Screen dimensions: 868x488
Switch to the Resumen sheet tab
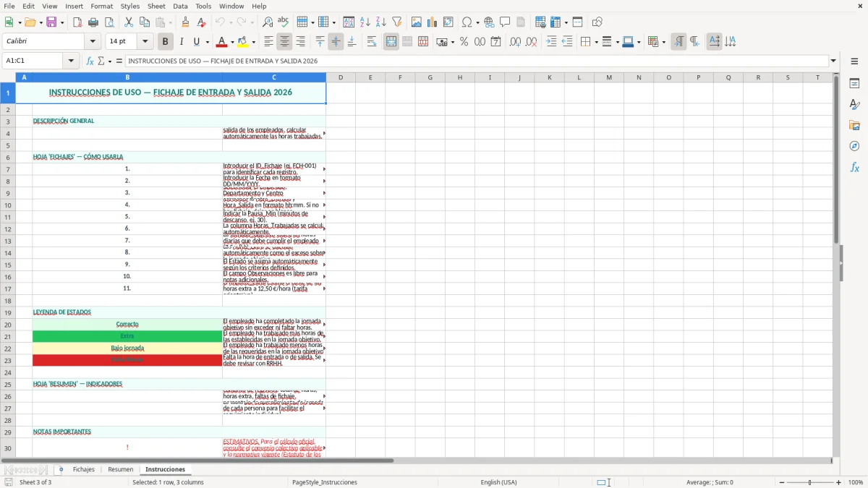point(121,469)
